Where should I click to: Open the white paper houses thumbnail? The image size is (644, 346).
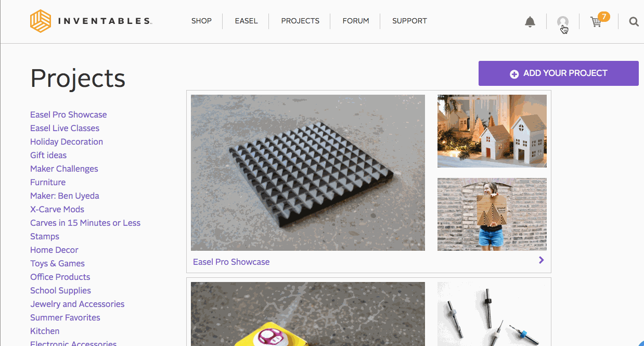click(x=492, y=131)
